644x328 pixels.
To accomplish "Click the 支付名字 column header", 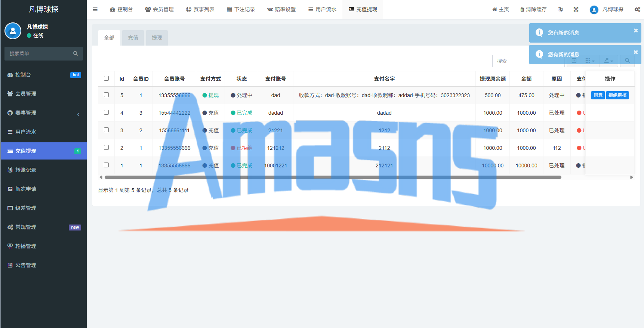I will [384, 79].
